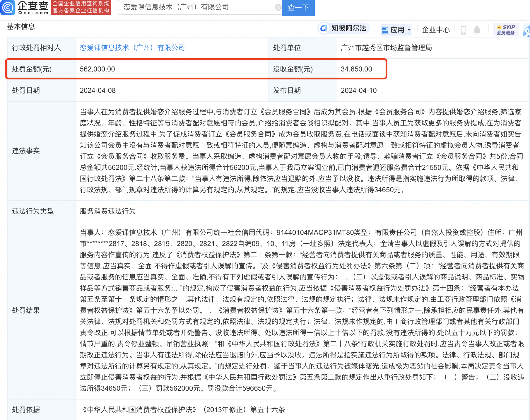The height and width of the screenshot is (420, 530).
Task: Click the 发布日期 label cell
Action: click(302, 91)
